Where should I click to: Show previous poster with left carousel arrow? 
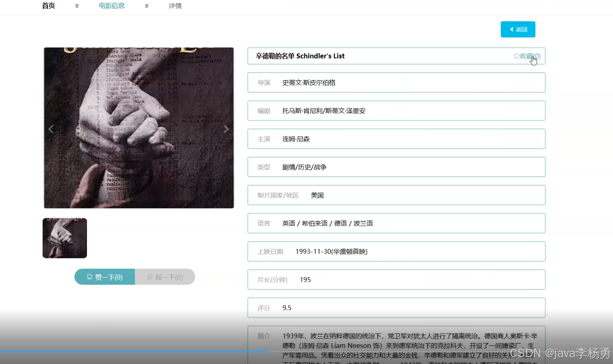tap(51, 129)
